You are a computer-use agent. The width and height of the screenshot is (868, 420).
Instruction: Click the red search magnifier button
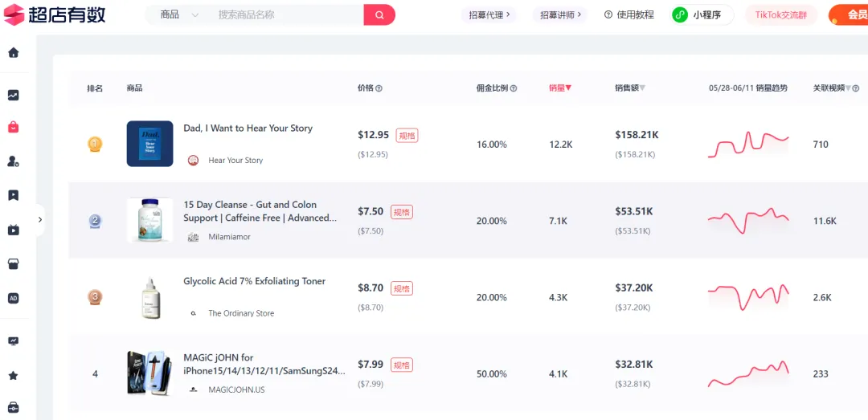pyautogui.click(x=379, y=15)
